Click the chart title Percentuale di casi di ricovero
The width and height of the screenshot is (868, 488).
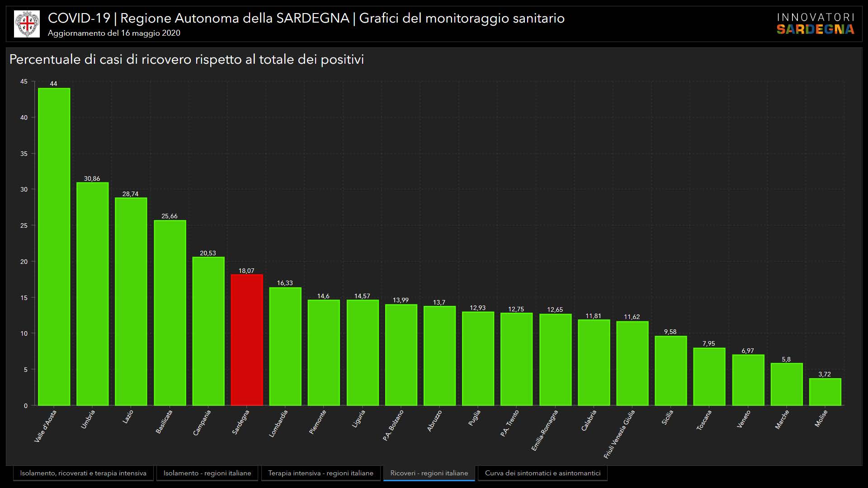point(186,60)
